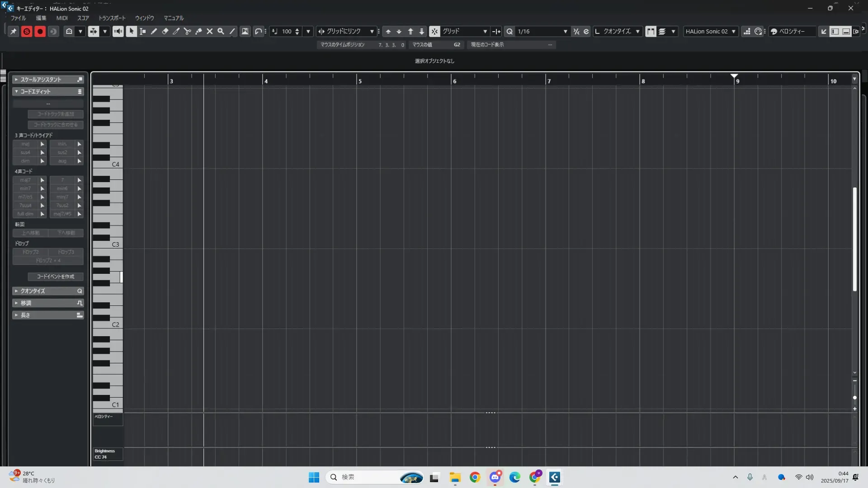868x488 pixels.
Task: Pick the Split scissors tool
Action: point(187,31)
